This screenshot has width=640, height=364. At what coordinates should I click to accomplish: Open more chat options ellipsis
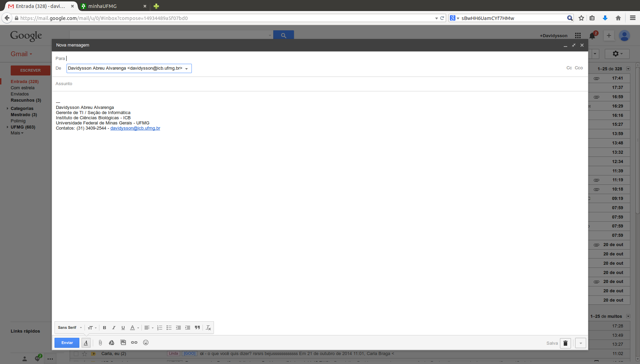[50, 359]
